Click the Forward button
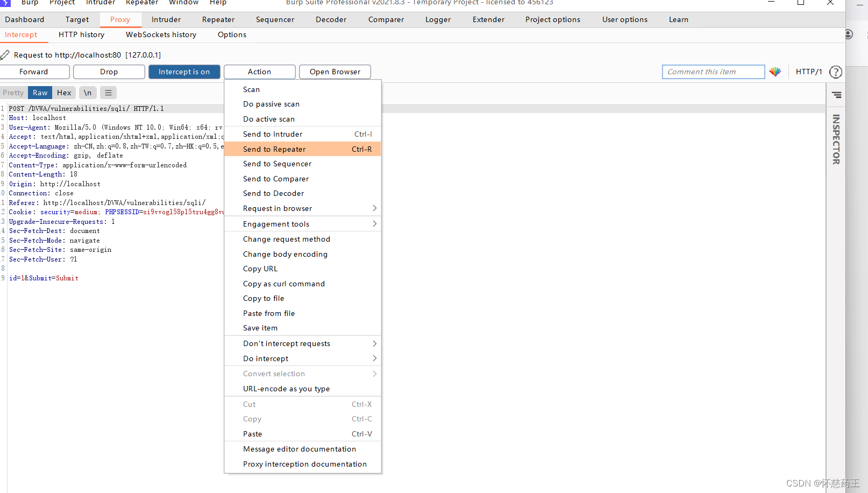The height and width of the screenshot is (493, 868). click(34, 72)
